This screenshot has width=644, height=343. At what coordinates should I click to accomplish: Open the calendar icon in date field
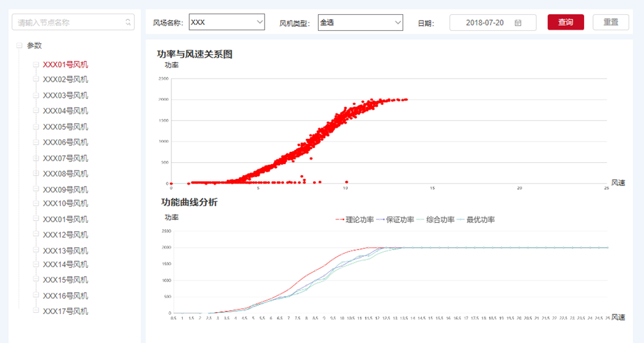(518, 23)
